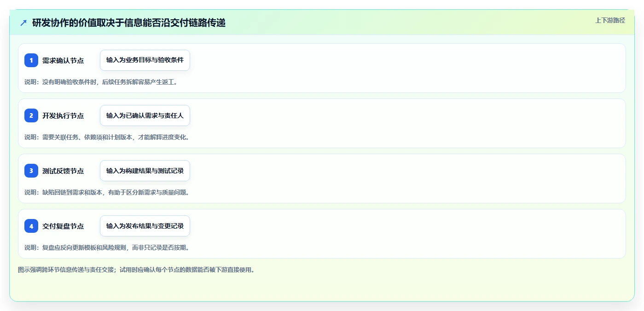Click the note about 没有明确验收条件时

(101, 82)
